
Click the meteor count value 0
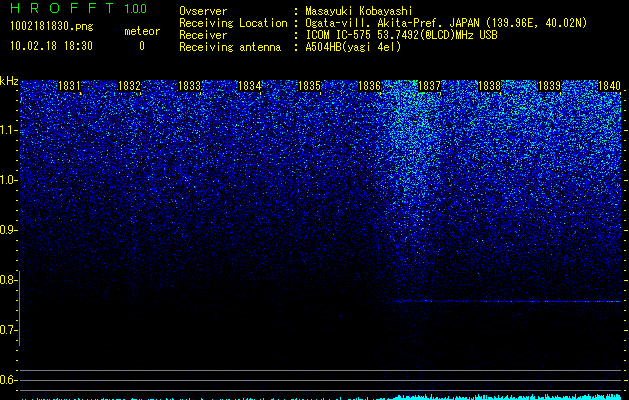(x=142, y=46)
